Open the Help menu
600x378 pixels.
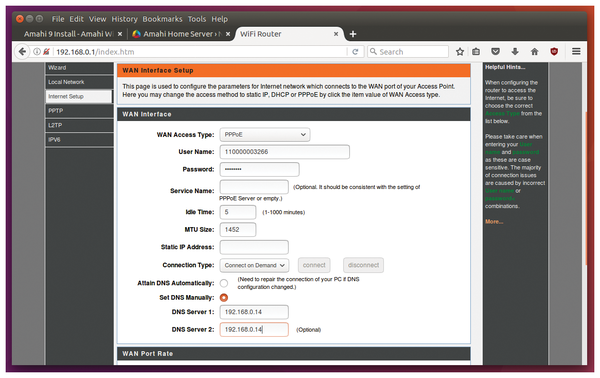220,19
